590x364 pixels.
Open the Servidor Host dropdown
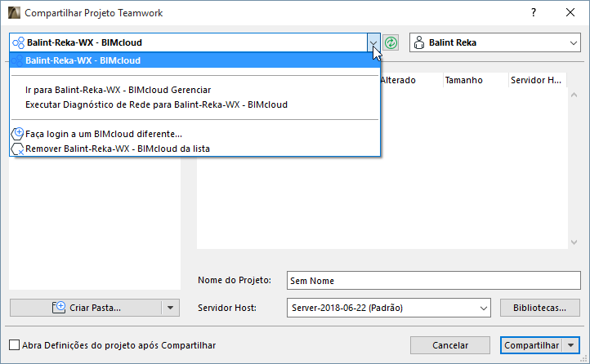[x=484, y=308]
